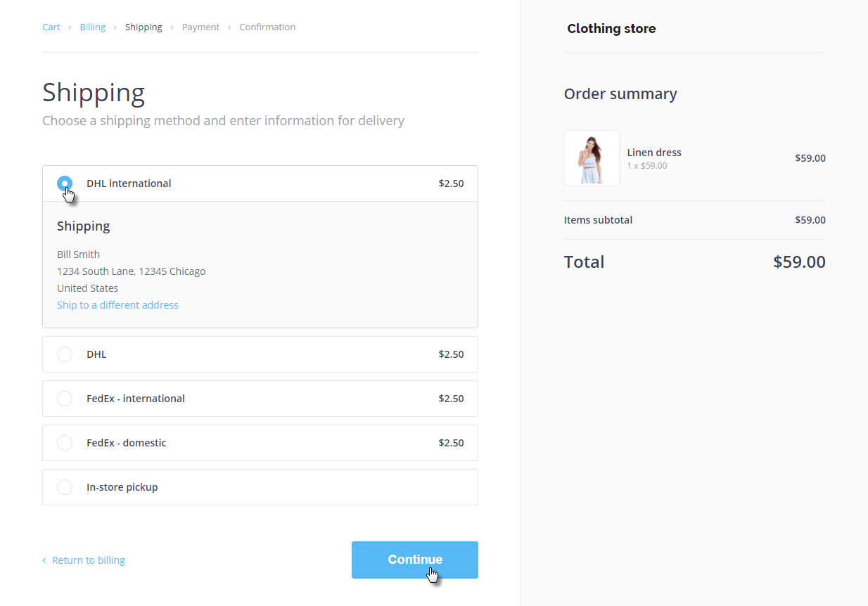Click Return to billing link
868x606 pixels.
click(88, 560)
